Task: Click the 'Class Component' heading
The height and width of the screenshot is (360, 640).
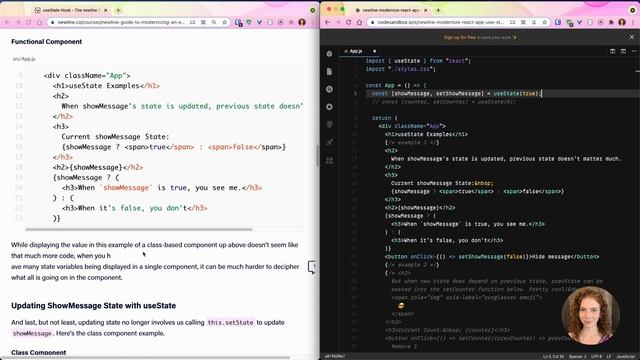Action: click(38, 353)
